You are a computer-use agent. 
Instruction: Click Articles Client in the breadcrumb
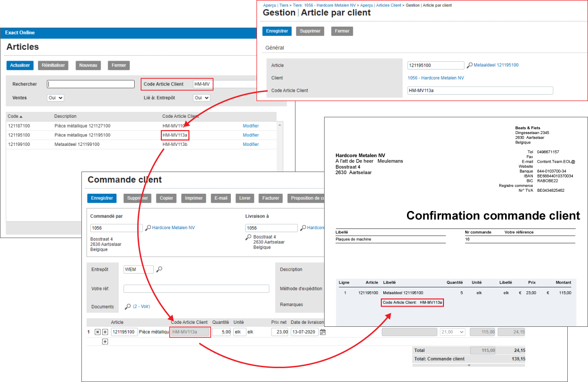click(389, 5)
